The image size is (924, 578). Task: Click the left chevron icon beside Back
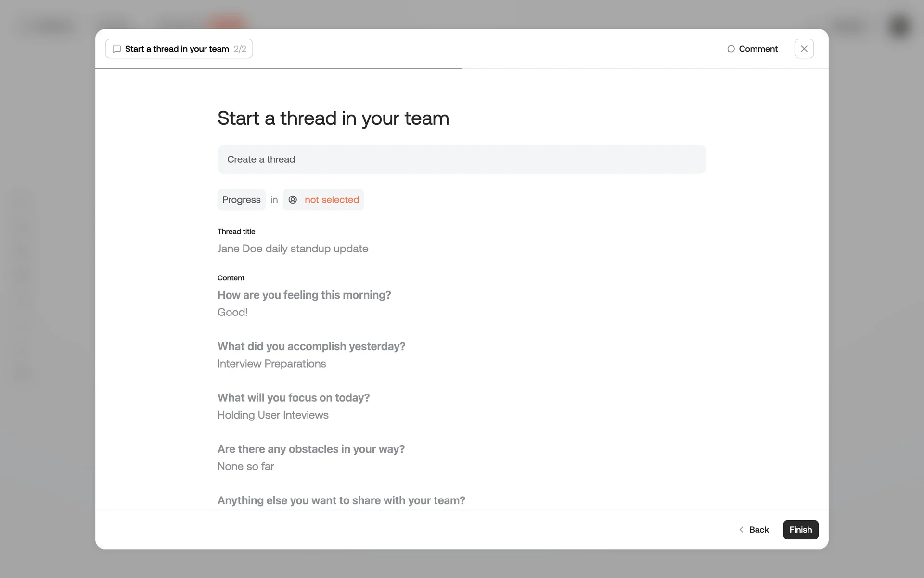741,530
